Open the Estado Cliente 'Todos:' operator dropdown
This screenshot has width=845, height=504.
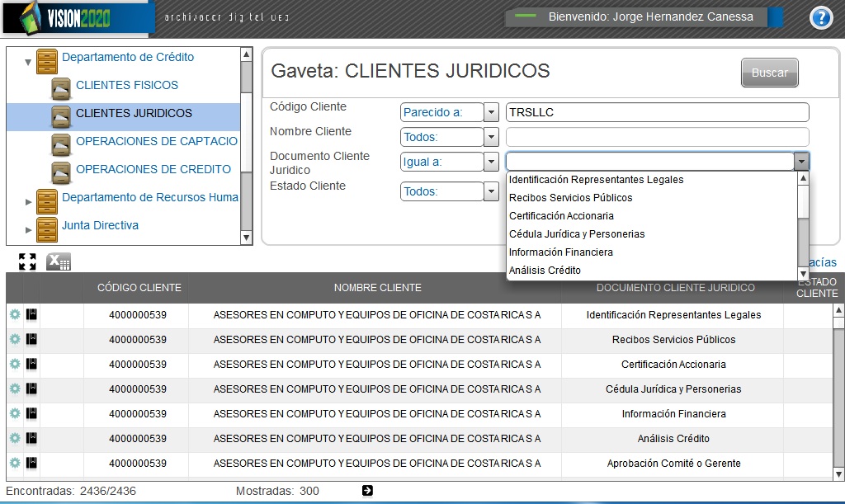click(491, 191)
